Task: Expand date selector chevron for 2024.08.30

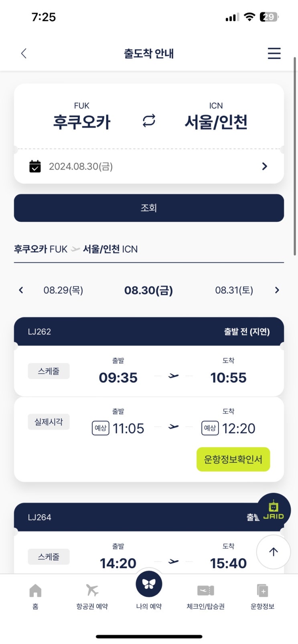Action: click(x=264, y=166)
